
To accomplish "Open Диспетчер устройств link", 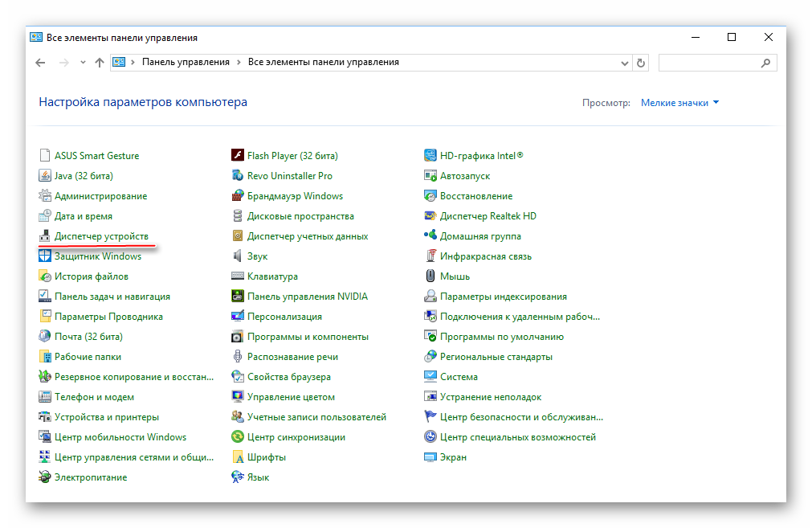I will 101,236.
